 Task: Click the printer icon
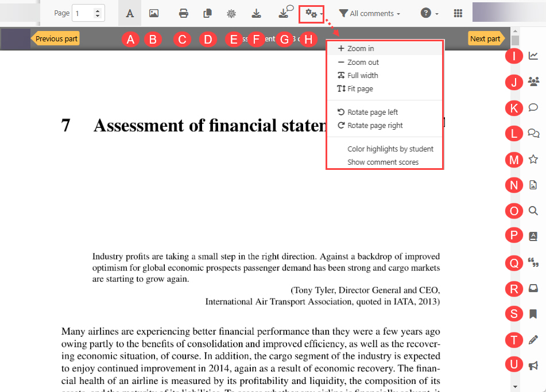click(x=184, y=13)
